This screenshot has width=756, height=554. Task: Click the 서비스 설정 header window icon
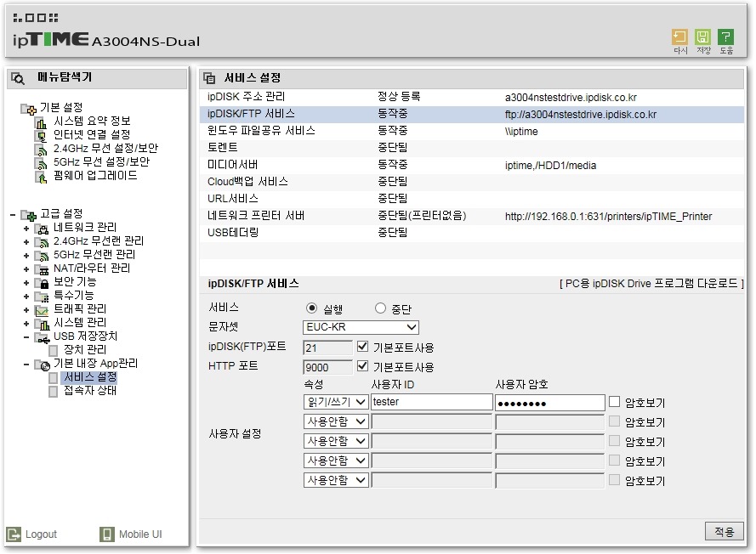(x=209, y=78)
